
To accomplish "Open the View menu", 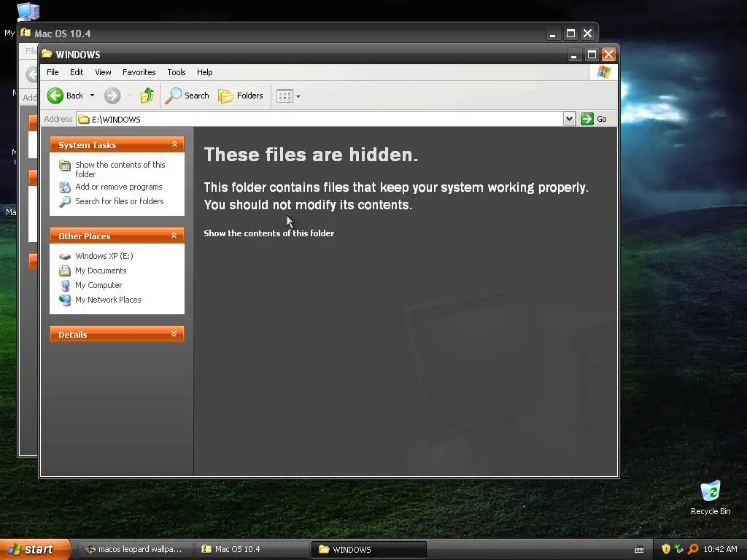I will click(x=103, y=72).
